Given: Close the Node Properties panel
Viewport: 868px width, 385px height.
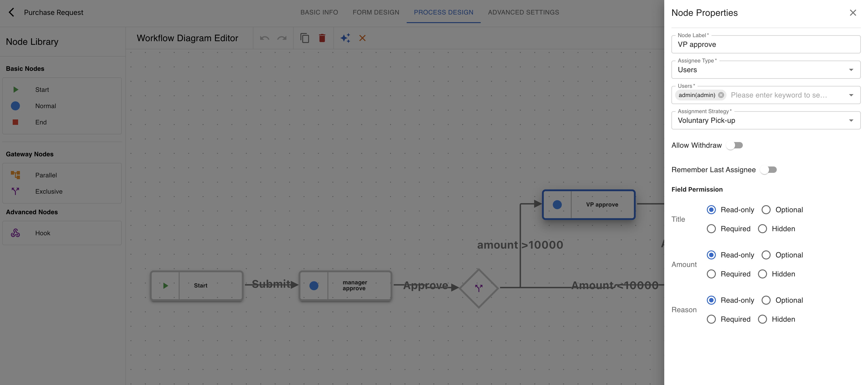Looking at the screenshot, I should (853, 13).
